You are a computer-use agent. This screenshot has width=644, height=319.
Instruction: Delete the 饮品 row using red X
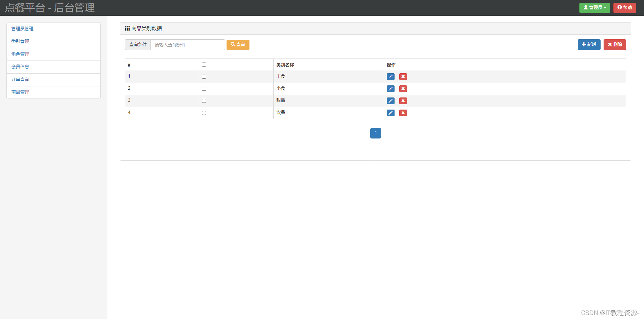[403, 113]
